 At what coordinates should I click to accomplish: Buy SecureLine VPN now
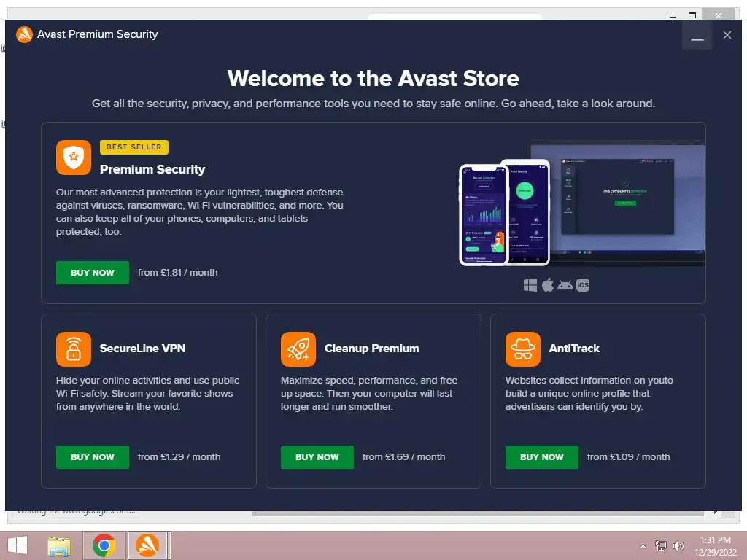pyautogui.click(x=93, y=457)
